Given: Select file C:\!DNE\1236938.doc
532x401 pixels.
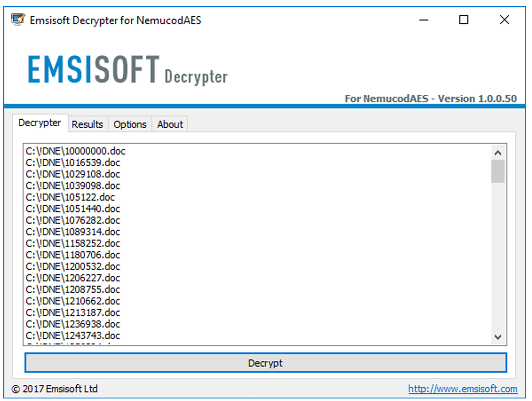Looking at the screenshot, I should coord(73,324).
